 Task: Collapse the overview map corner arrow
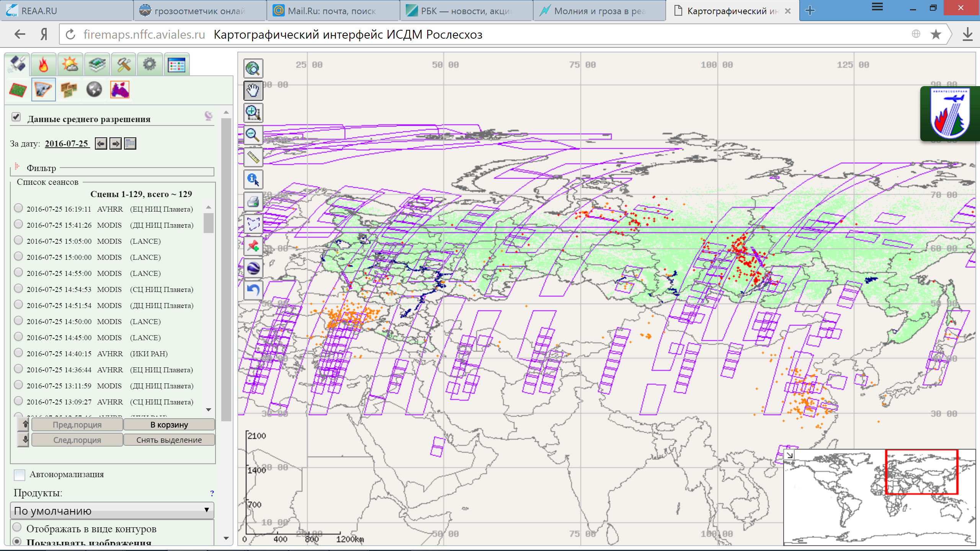790,455
